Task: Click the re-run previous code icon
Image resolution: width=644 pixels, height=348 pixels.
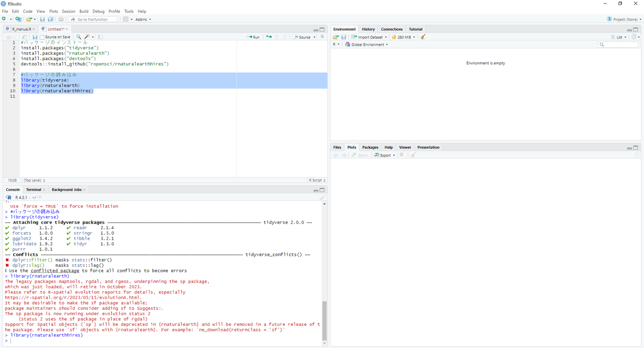Action: (x=269, y=37)
